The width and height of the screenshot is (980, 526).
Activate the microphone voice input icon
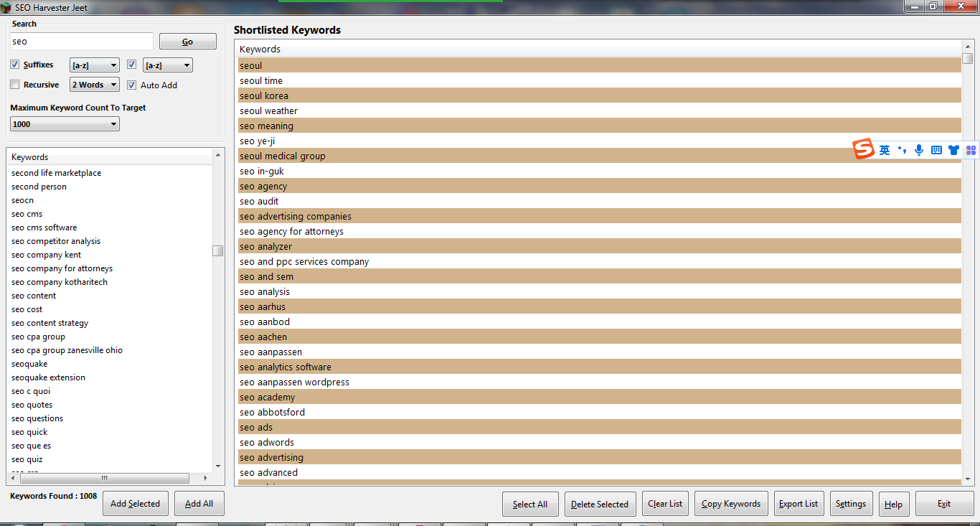pos(919,150)
